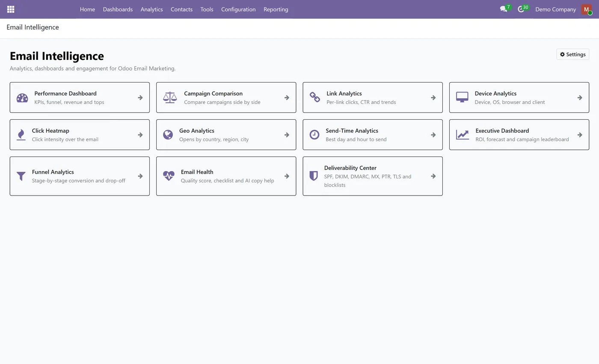This screenshot has width=599, height=364.
Task: Click the arrow on Deliverability Center card
Action: 433,176
